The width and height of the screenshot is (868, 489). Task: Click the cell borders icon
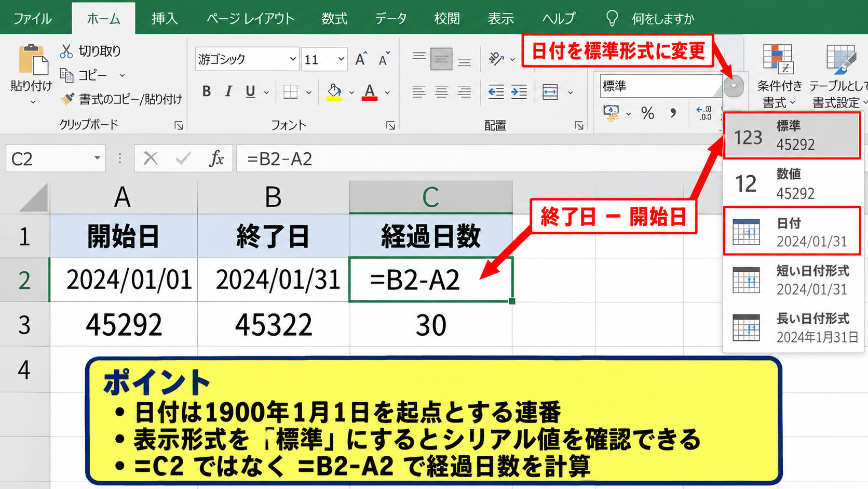pos(290,92)
